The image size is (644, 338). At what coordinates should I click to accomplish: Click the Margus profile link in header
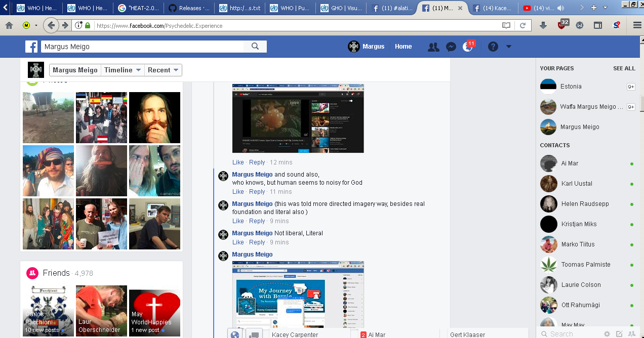click(x=367, y=47)
